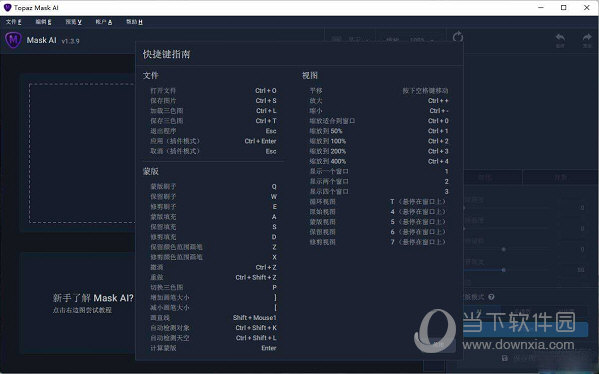Click the 保留填充 shortcut row
Viewport: 599px width, 374px height.
(x=213, y=227)
